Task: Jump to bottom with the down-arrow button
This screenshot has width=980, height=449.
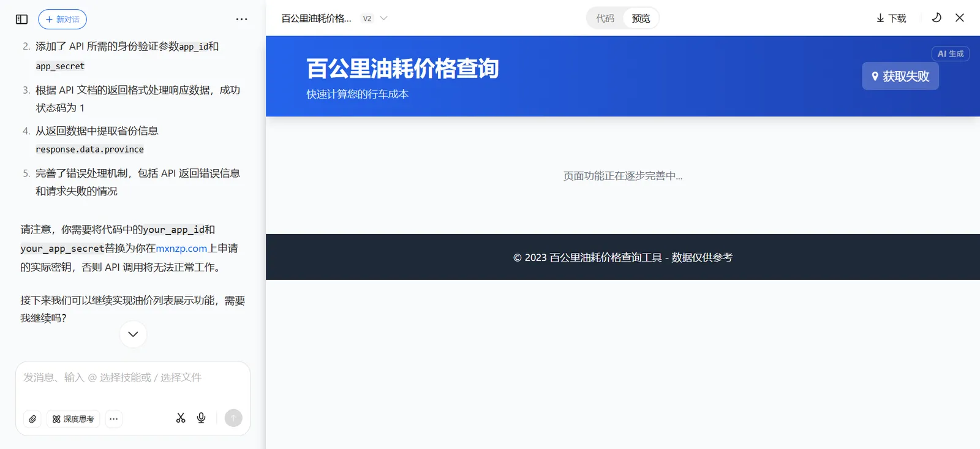Action: (x=133, y=334)
